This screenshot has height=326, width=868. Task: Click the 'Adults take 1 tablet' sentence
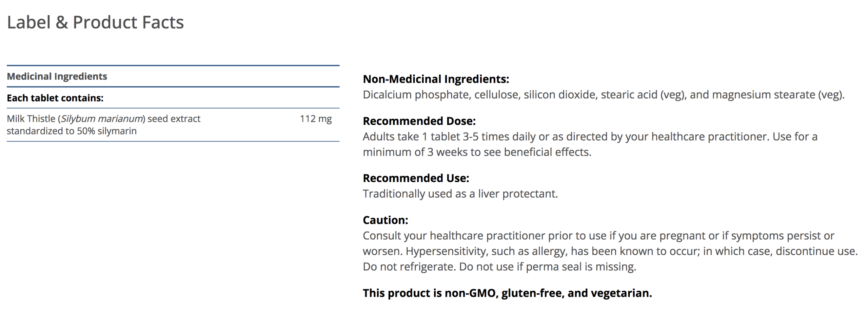point(590,137)
